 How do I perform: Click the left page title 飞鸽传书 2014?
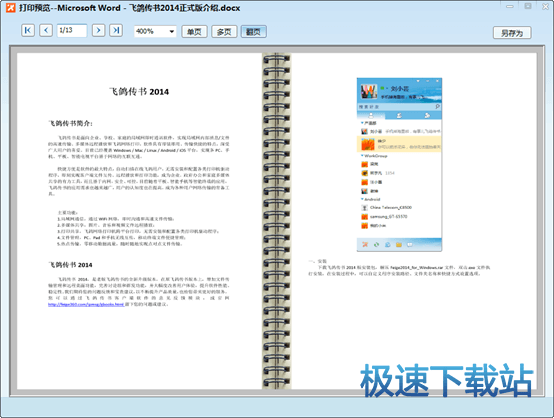[139, 92]
